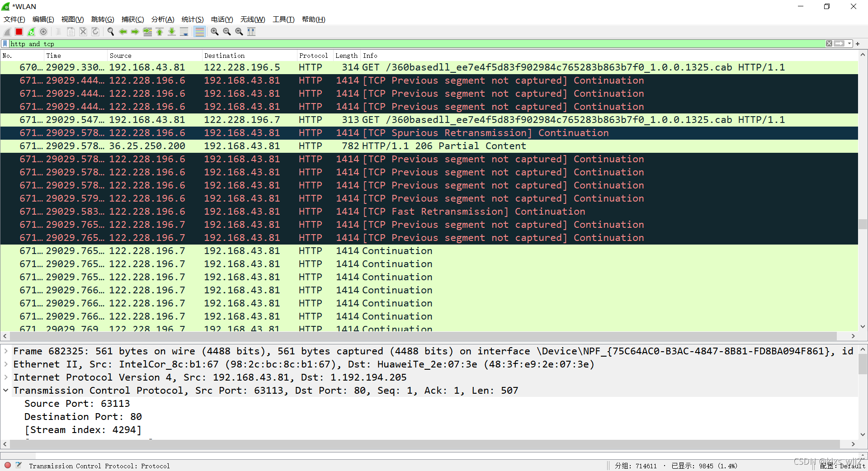Image resolution: width=868 pixels, height=471 pixels.
Task: Select the Stream index: 4294 field
Action: [x=83, y=430]
